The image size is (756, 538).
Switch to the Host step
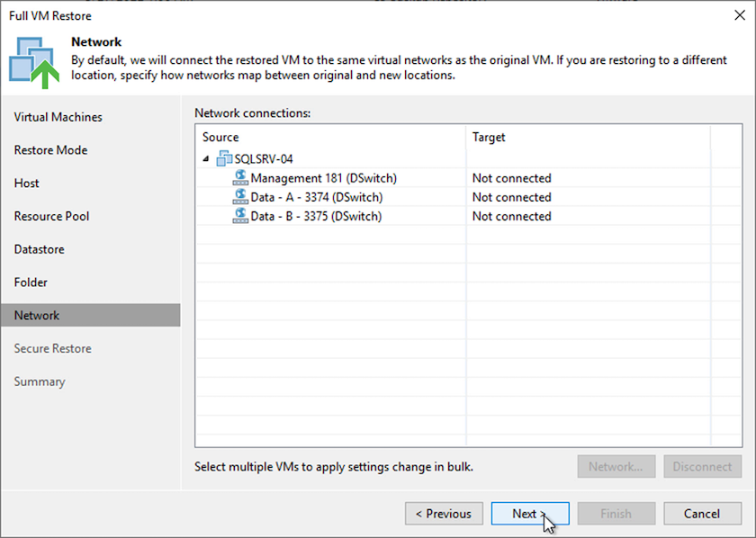pyautogui.click(x=27, y=183)
